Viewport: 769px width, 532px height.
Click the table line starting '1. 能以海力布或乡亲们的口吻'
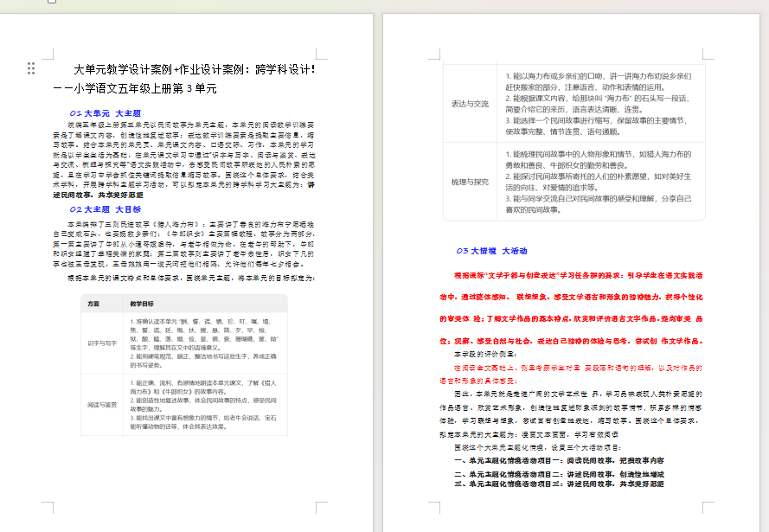point(599,76)
